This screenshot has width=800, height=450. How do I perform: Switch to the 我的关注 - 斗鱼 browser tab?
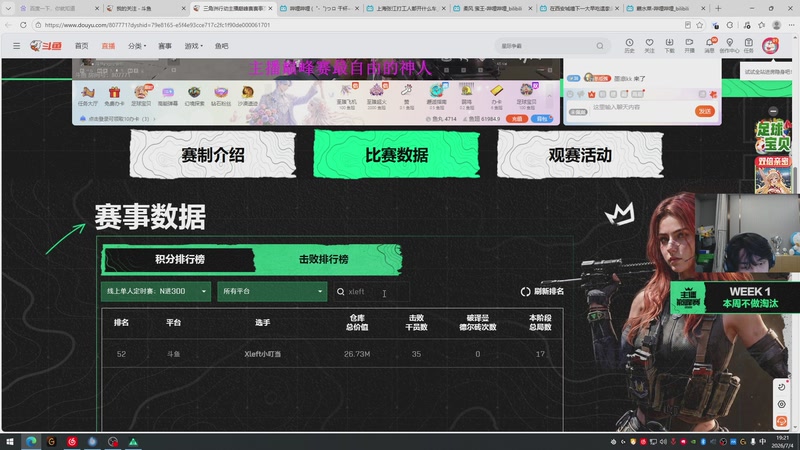145,8
